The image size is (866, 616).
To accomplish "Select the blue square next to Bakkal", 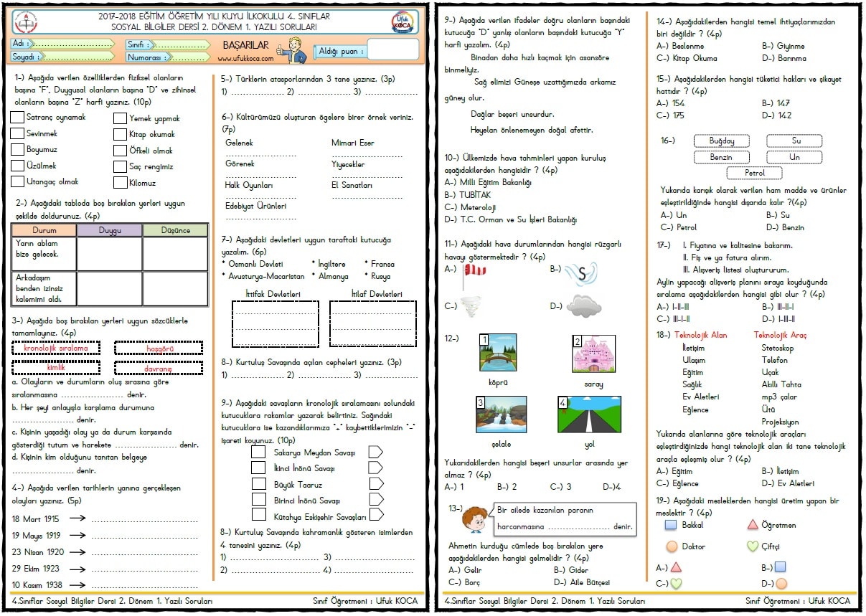I will [671, 525].
